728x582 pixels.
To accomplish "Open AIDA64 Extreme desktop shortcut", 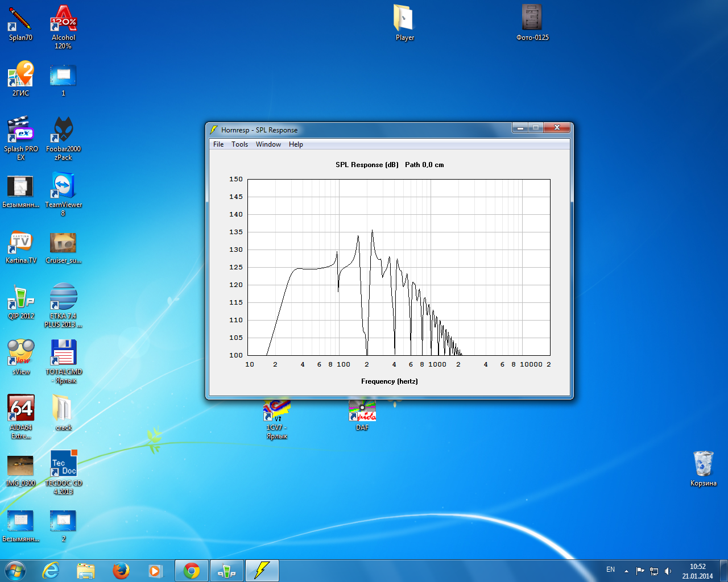I will click(x=20, y=417).
